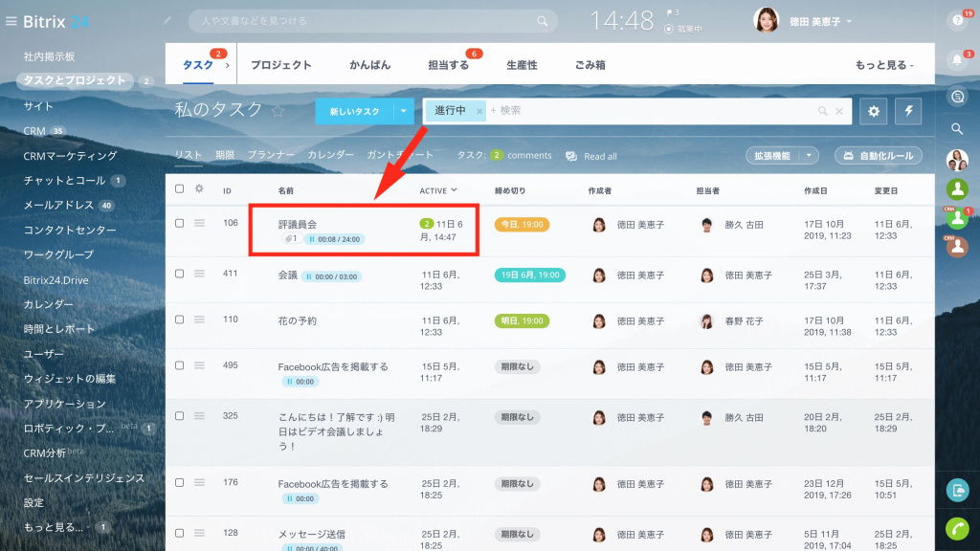The width and height of the screenshot is (980, 551).
Task: Open the もっと見る tab dropdown
Action: (x=884, y=65)
